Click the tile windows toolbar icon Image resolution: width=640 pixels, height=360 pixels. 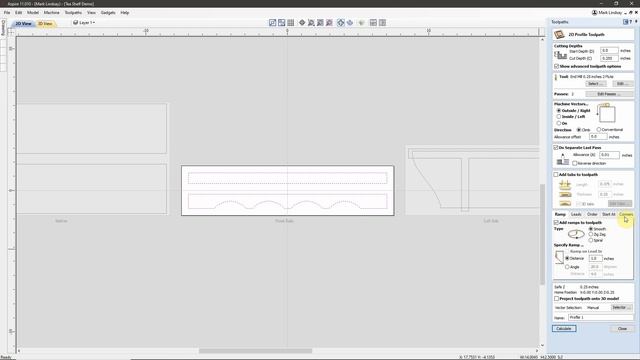373,23
